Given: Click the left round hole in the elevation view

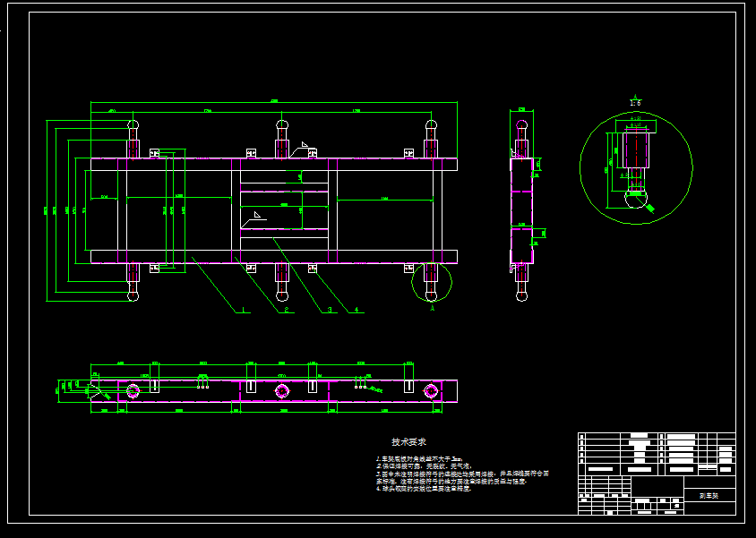Looking at the screenshot, I should click(x=133, y=390).
